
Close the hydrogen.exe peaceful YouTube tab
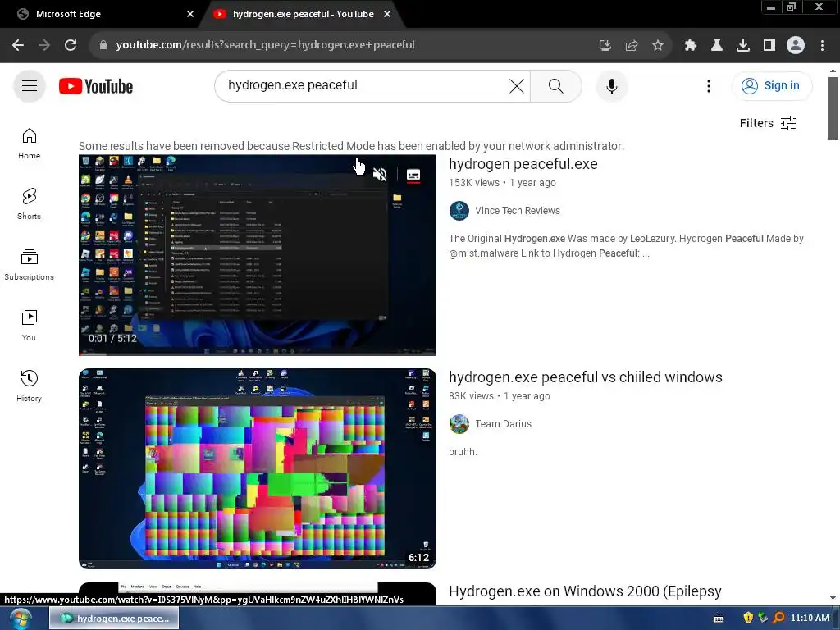tap(387, 14)
